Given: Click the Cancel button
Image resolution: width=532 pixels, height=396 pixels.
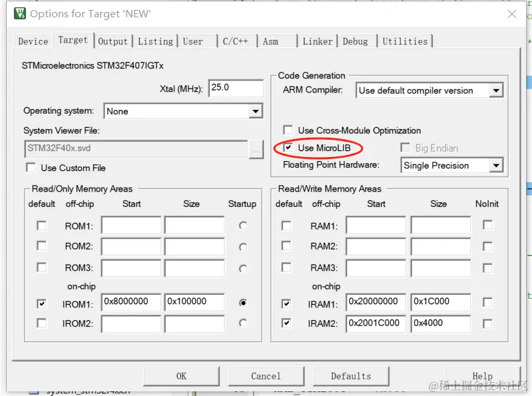Looking at the screenshot, I should 266,376.
